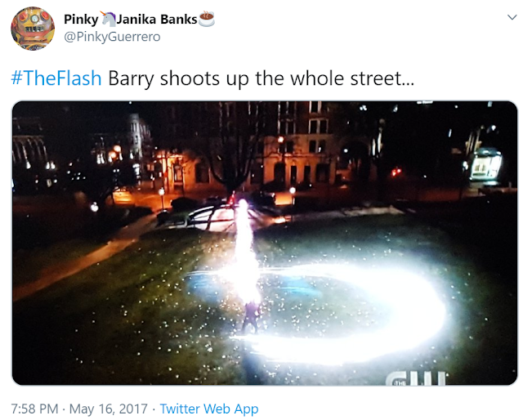Click the unicorn emoji in the display name
The image size is (523, 420).
pos(108,19)
